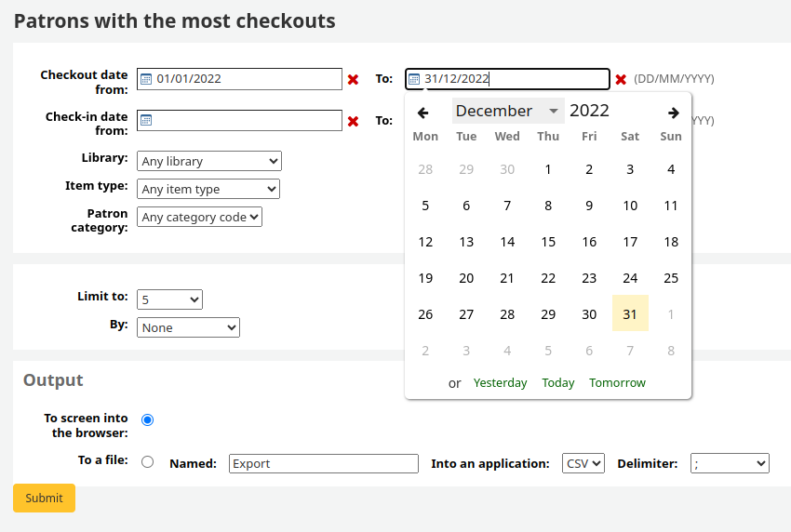
Task: Clear the Checkout date To field
Action: pos(621,80)
